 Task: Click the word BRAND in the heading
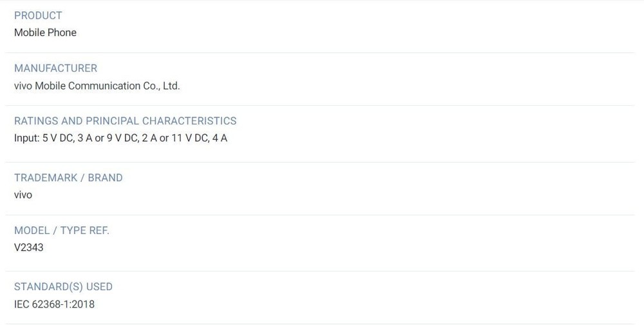click(105, 178)
